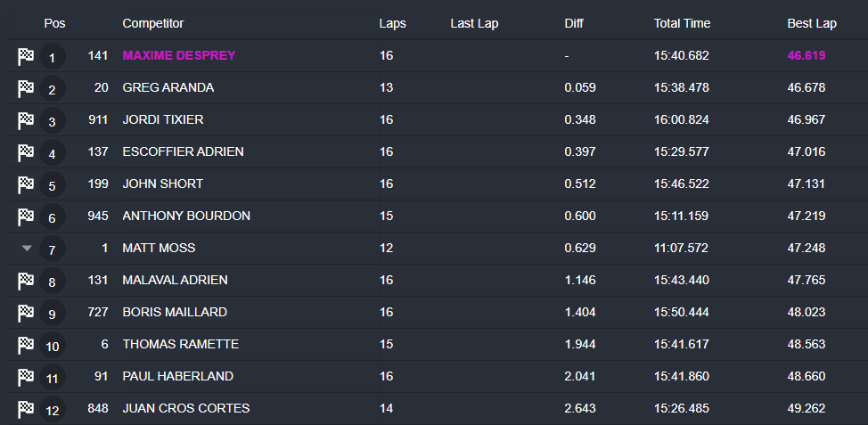The height and width of the screenshot is (425, 868).
Task: Click position badge number 10
Action: [x=52, y=347]
